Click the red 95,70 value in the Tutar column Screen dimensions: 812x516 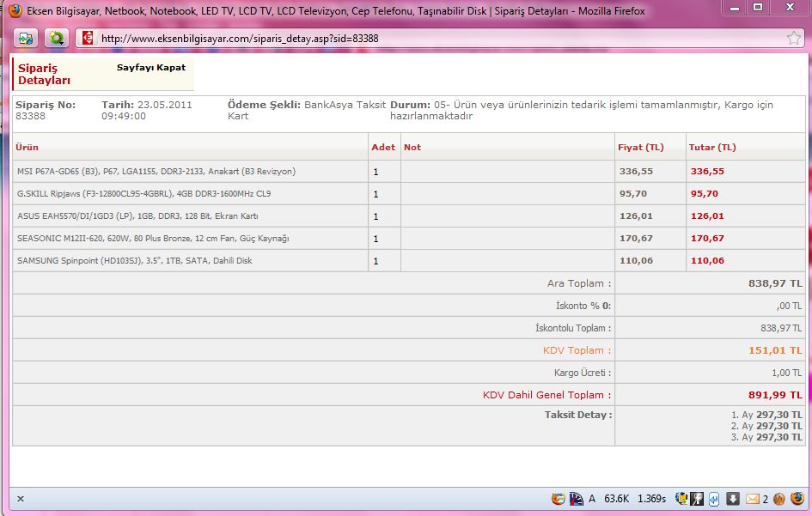click(x=705, y=193)
